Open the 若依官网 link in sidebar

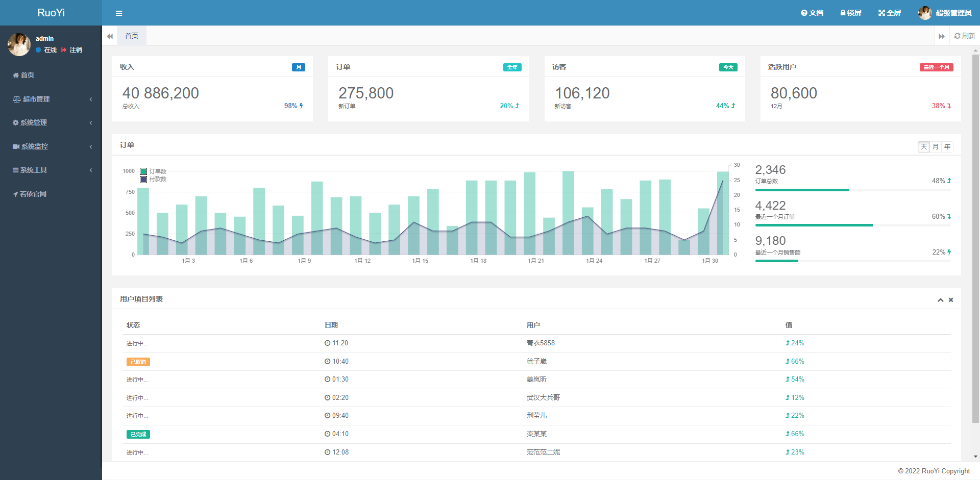click(x=33, y=194)
